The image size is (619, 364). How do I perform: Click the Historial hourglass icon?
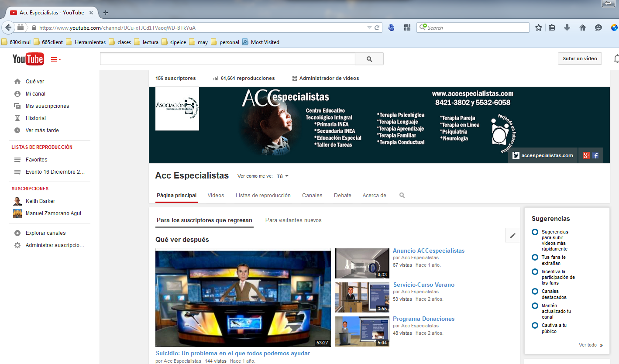pyautogui.click(x=17, y=118)
